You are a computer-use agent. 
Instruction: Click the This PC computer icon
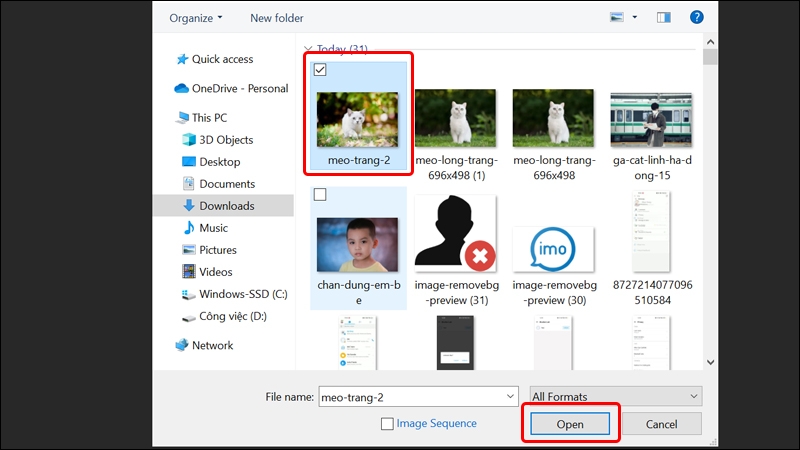[182, 118]
